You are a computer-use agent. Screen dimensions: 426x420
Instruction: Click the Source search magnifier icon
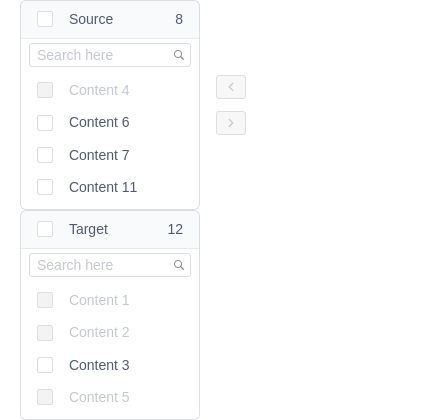pyautogui.click(x=179, y=55)
